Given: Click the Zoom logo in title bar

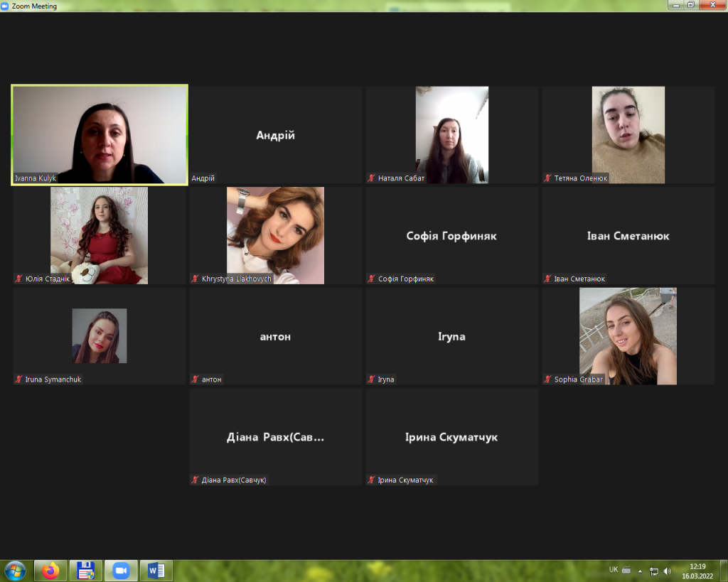Looking at the screenshot, I should coord(5,6).
